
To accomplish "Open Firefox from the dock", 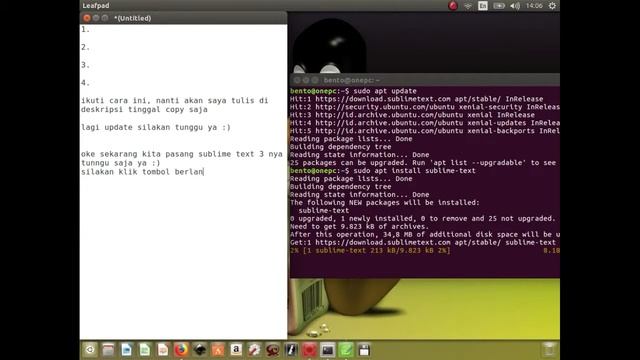I will click(x=181, y=350).
